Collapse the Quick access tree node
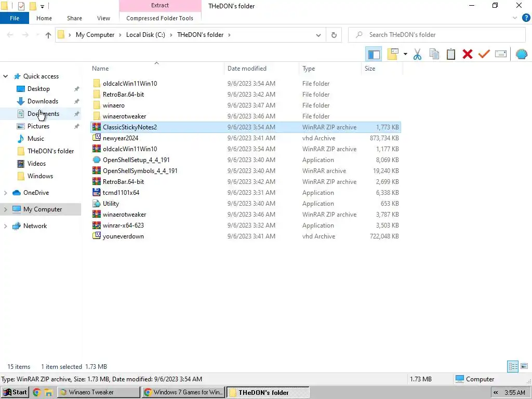 point(5,76)
